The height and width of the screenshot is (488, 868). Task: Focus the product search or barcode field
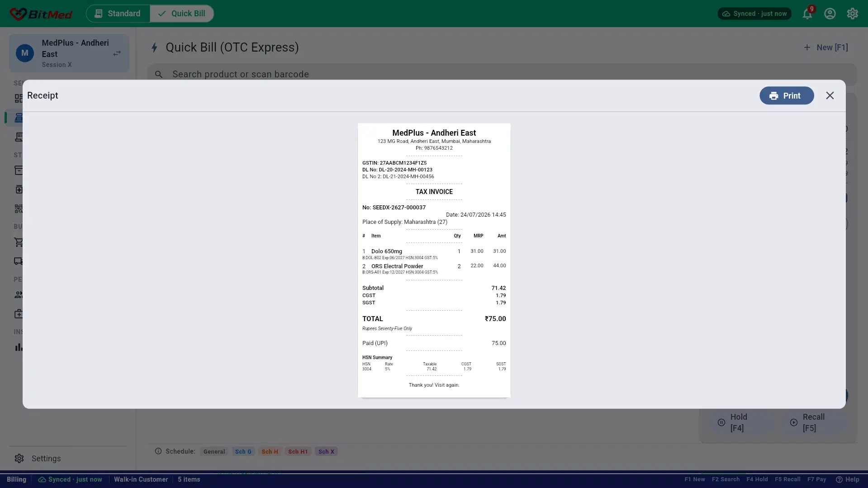[x=502, y=74]
